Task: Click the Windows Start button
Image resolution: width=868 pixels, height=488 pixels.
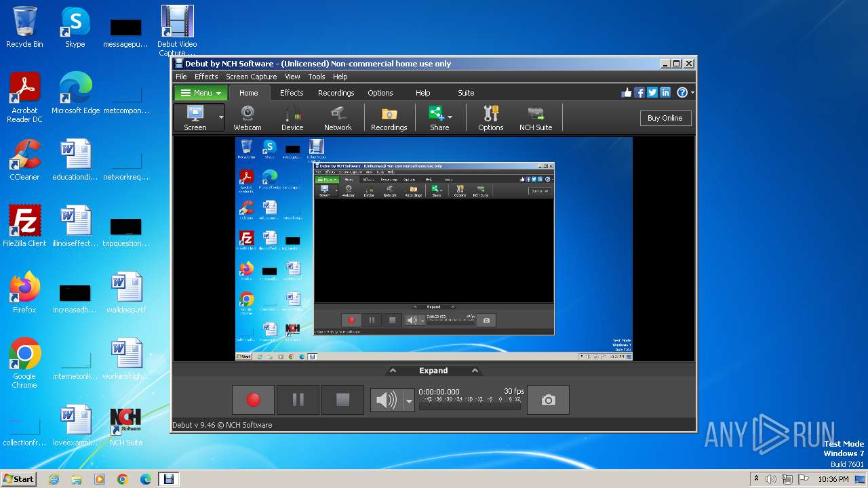Action: pyautogui.click(x=19, y=479)
